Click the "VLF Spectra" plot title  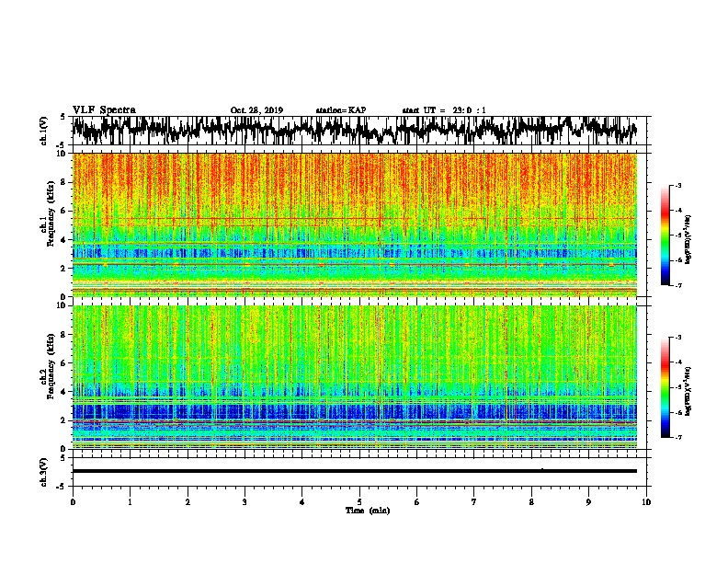click(x=104, y=110)
